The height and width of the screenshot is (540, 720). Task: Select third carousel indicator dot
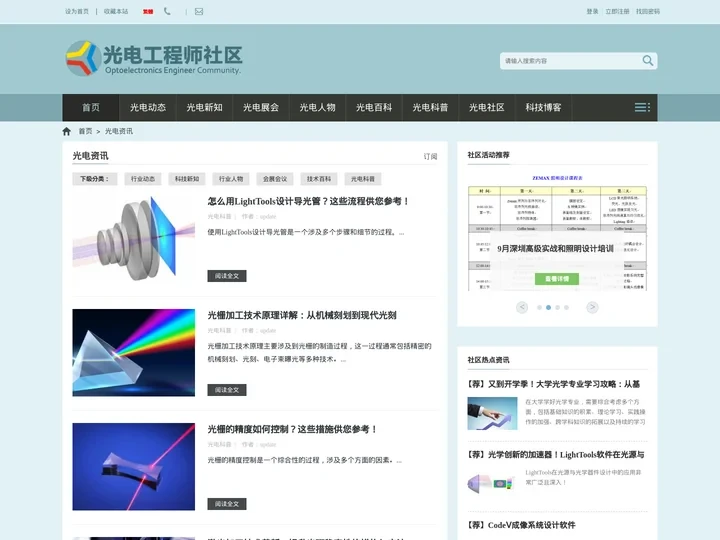pyautogui.click(x=557, y=308)
